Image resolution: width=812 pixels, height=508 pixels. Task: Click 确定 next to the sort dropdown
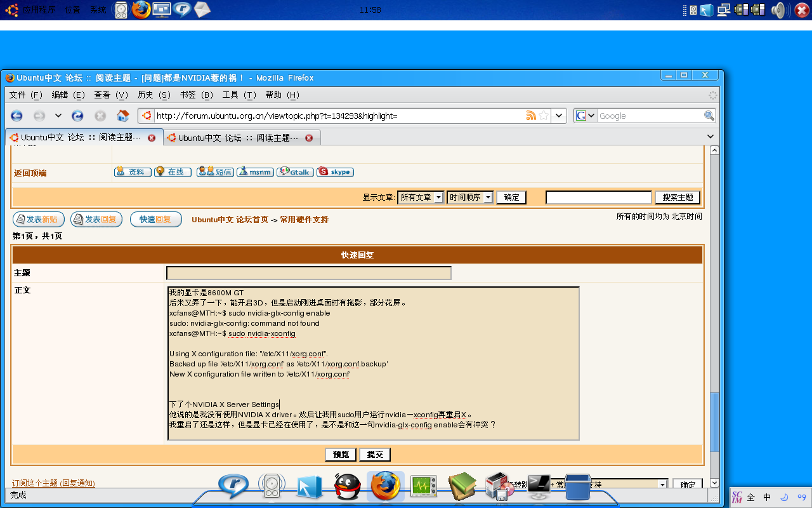tap(511, 197)
